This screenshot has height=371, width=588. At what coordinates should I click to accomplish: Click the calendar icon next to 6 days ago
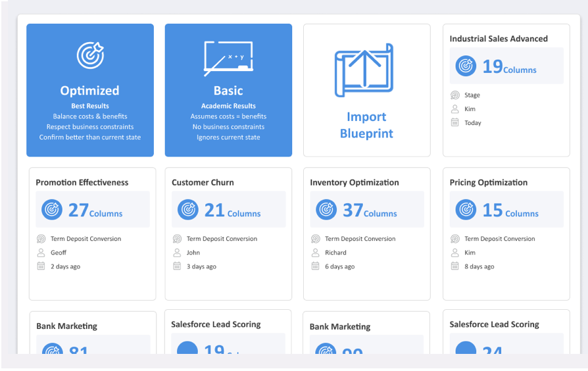(x=315, y=266)
